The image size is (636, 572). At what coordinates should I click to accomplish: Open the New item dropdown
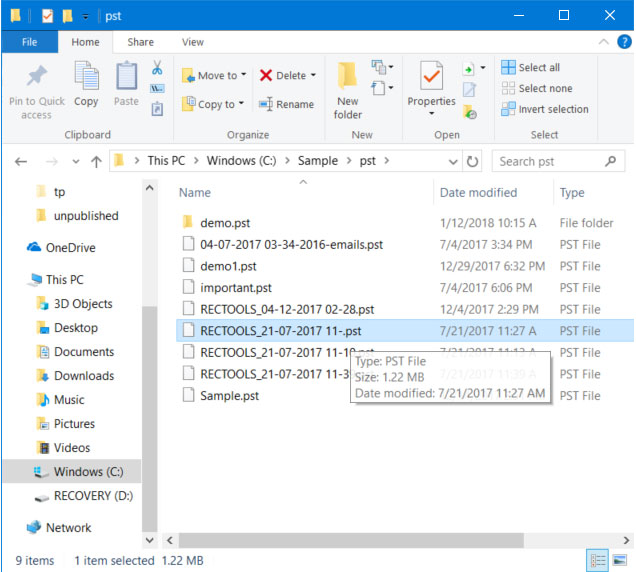coord(382,67)
